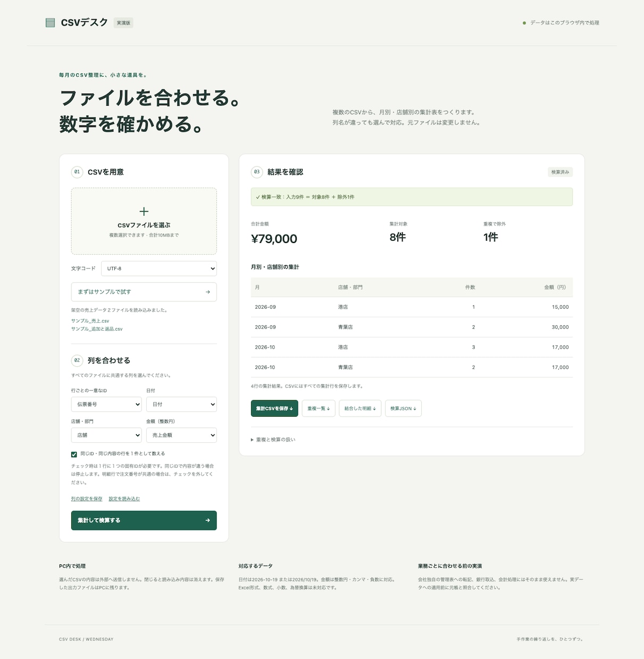Screen dimensions: 644x659
Task: Download 検算JSON file
Action: tap(403, 408)
